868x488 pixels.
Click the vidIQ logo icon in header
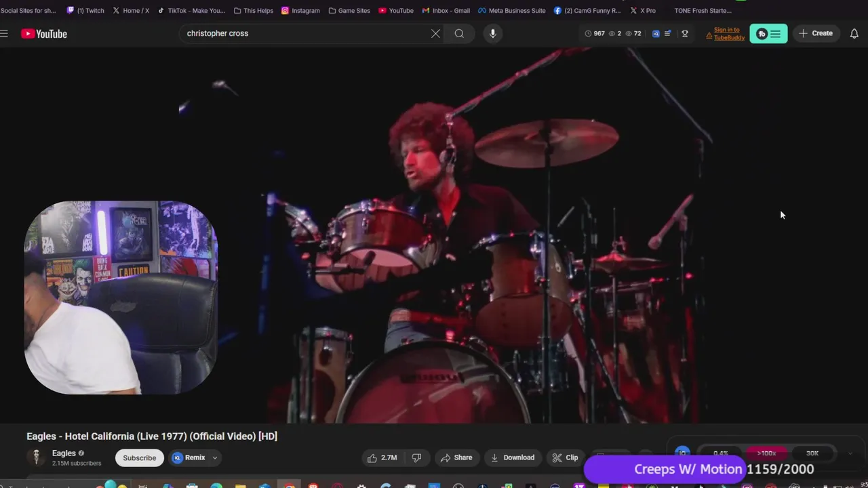click(x=656, y=33)
